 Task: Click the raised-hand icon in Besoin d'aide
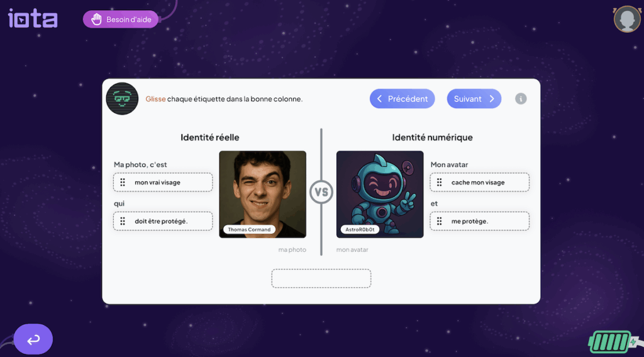96,20
